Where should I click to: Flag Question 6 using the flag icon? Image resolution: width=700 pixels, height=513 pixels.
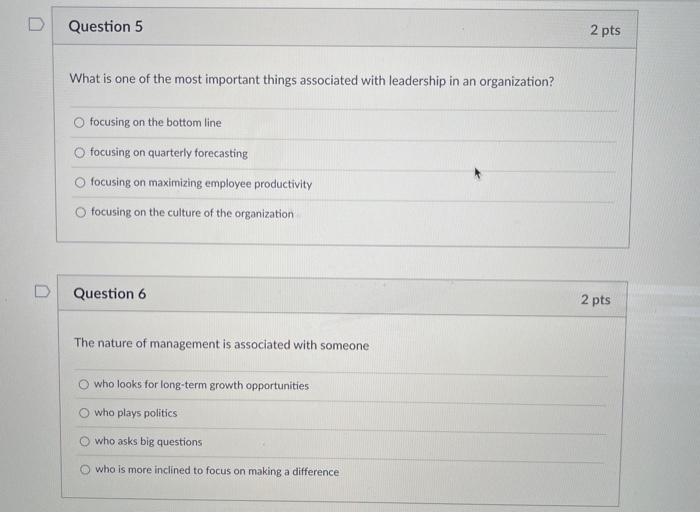click(41, 292)
